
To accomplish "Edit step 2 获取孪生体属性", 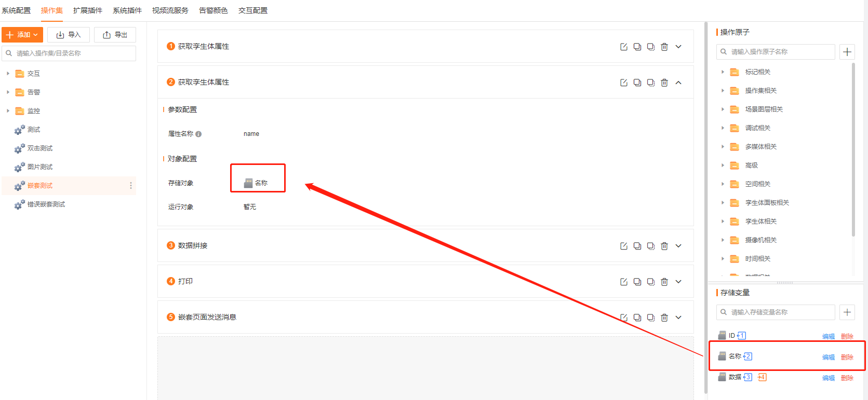I will tap(624, 82).
